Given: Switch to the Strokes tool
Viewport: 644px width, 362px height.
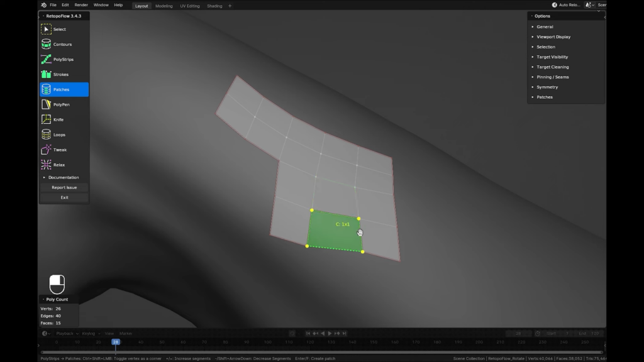Looking at the screenshot, I should tap(62, 74).
